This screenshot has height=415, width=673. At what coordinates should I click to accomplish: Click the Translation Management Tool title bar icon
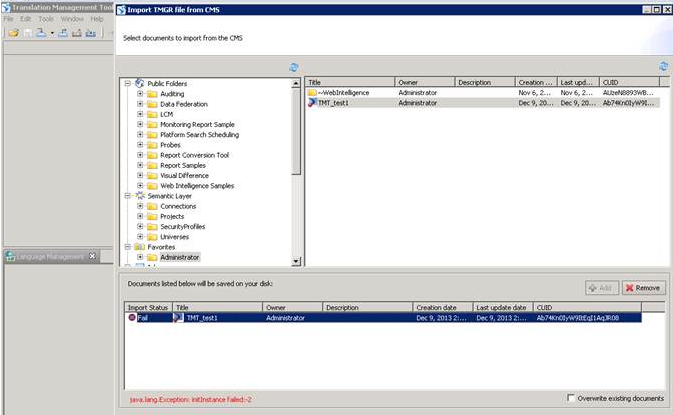point(6,7)
